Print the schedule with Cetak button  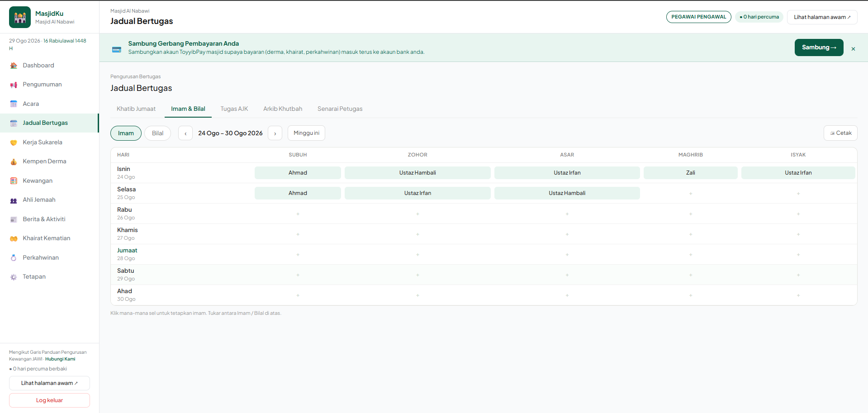point(840,133)
